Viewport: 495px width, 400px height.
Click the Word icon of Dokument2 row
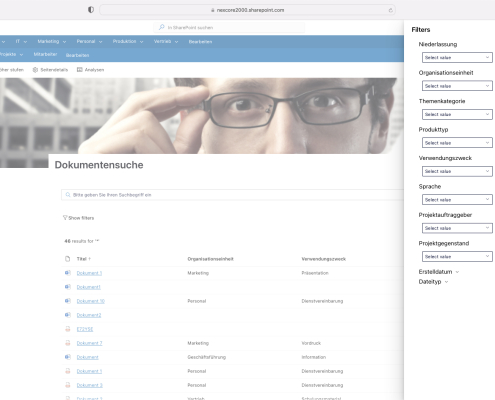(x=68, y=315)
